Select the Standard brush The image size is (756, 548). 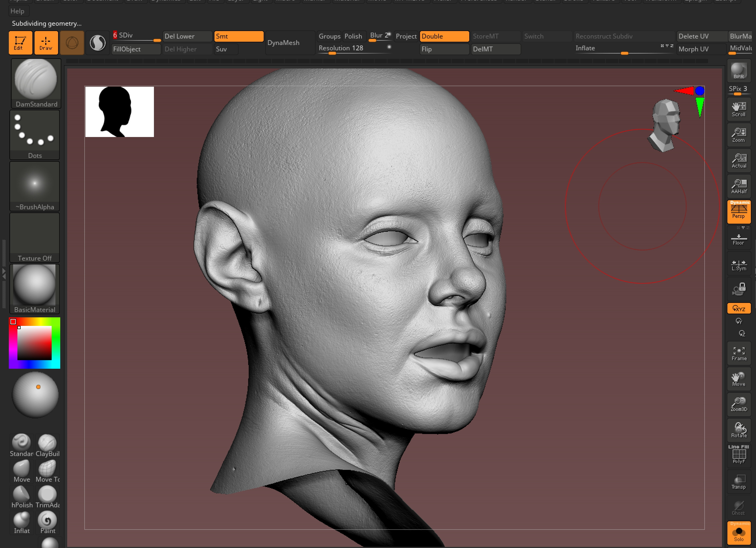pyautogui.click(x=22, y=446)
